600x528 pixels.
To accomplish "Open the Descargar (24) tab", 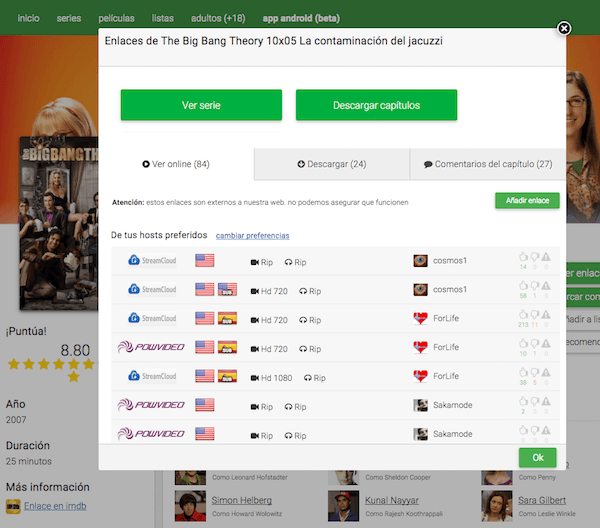I will (332, 164).
